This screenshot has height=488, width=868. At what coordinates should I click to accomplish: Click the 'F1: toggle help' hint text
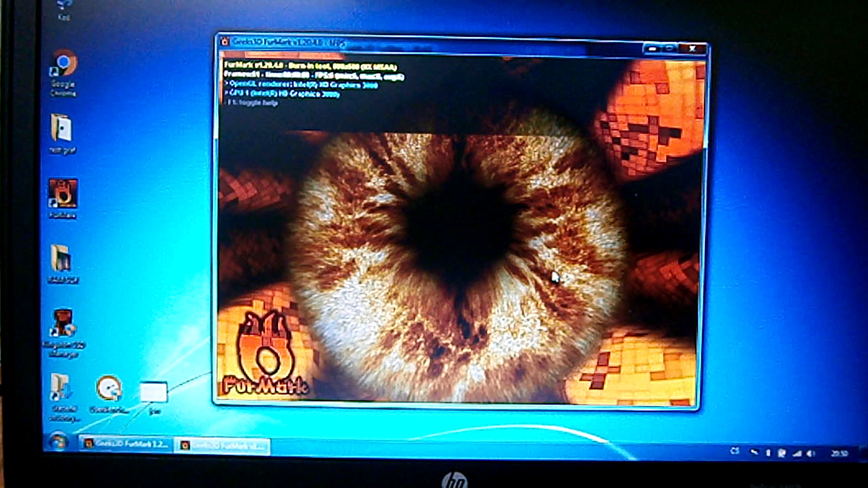point(251,102)
